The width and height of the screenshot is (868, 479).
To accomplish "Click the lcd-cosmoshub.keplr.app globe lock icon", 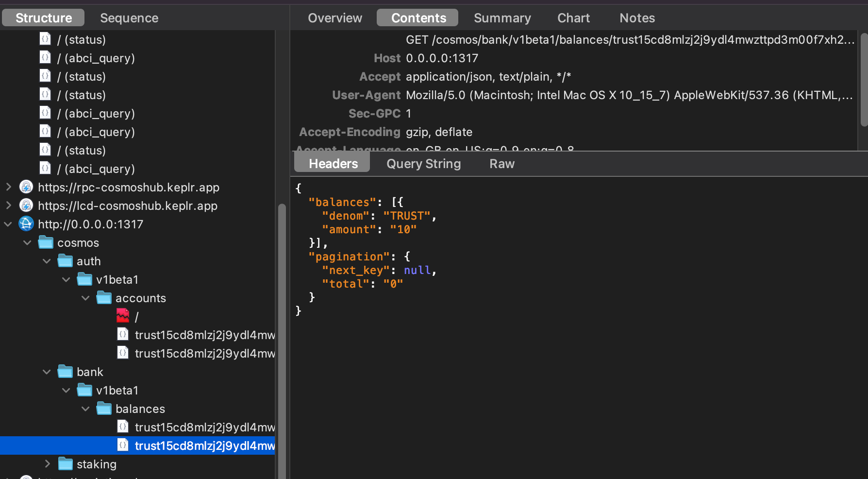I will click(26, 205).
